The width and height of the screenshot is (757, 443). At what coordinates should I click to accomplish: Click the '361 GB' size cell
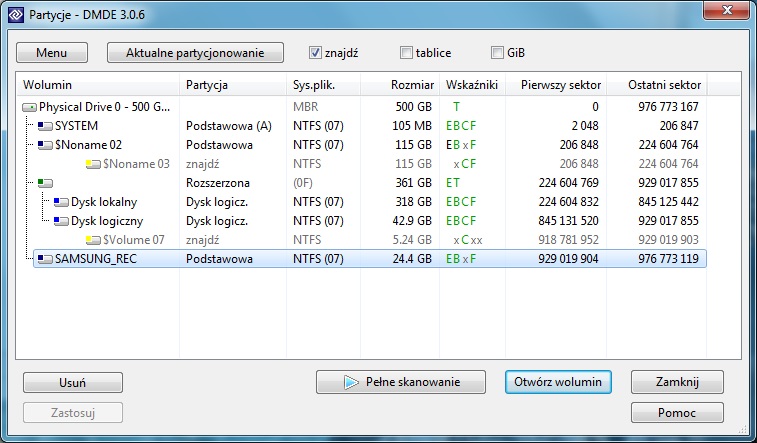click(x=413, y=183)
